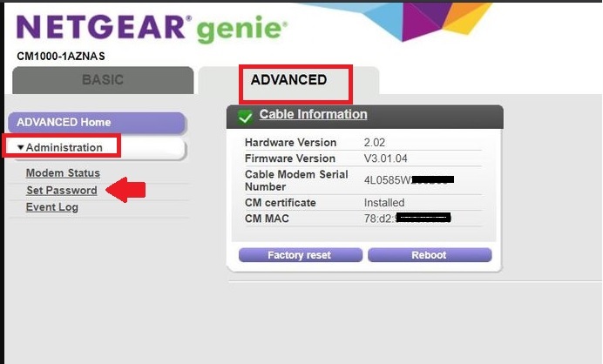Image resolution: width=603 pixels, height=364 pixels.
Task: Switch to the BASIC tab
Action: pos(102,80)
